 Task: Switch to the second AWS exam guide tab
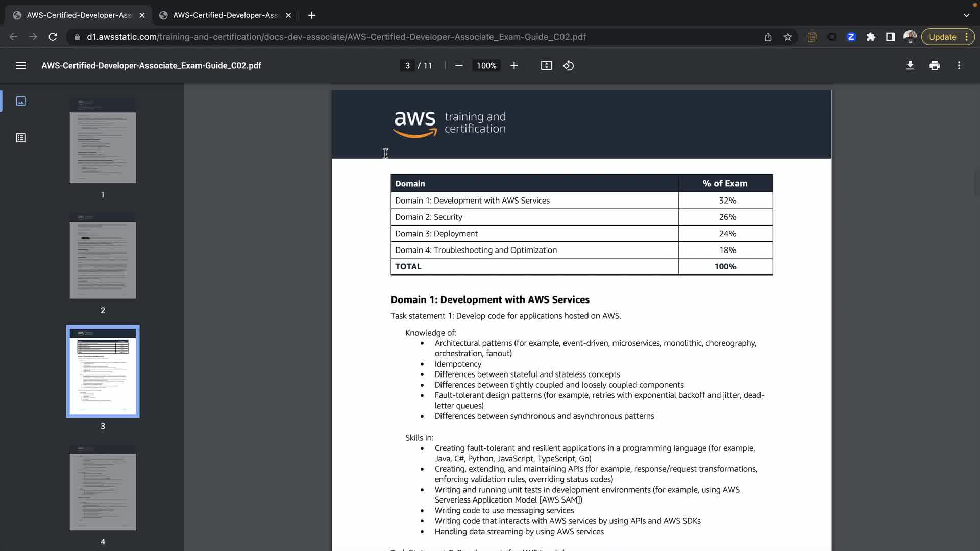225,15
